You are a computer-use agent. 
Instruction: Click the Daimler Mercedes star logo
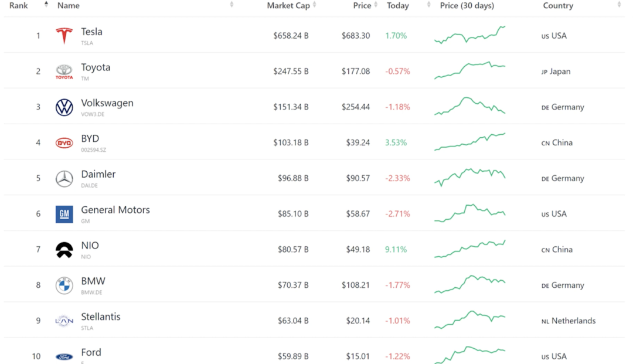coord(64,179)
